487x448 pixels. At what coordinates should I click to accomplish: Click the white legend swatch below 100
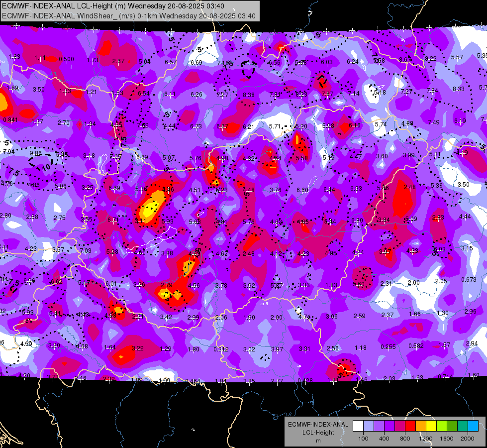coord(358,426)
